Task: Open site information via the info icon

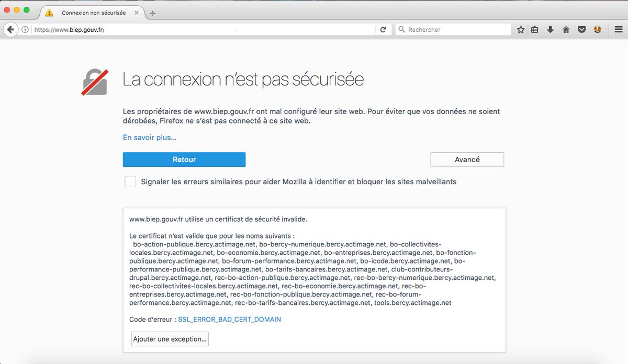Action: (x=25, y=30)
